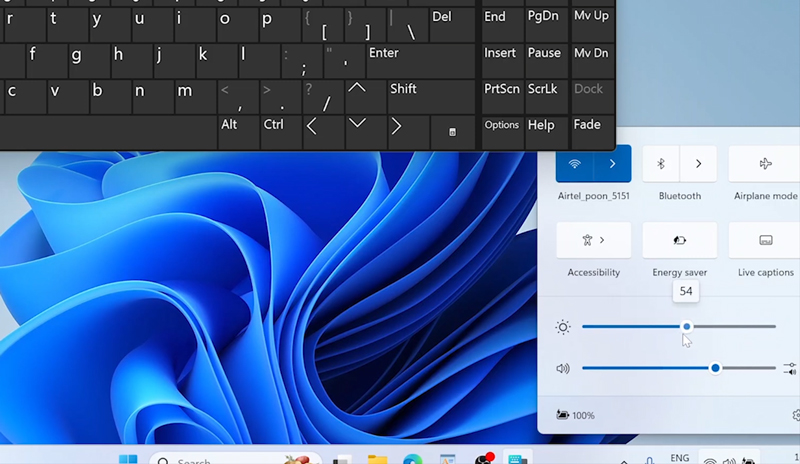Tap the right arrow key
The height and width of the screenshot is (464, 800).
[408, 132]
